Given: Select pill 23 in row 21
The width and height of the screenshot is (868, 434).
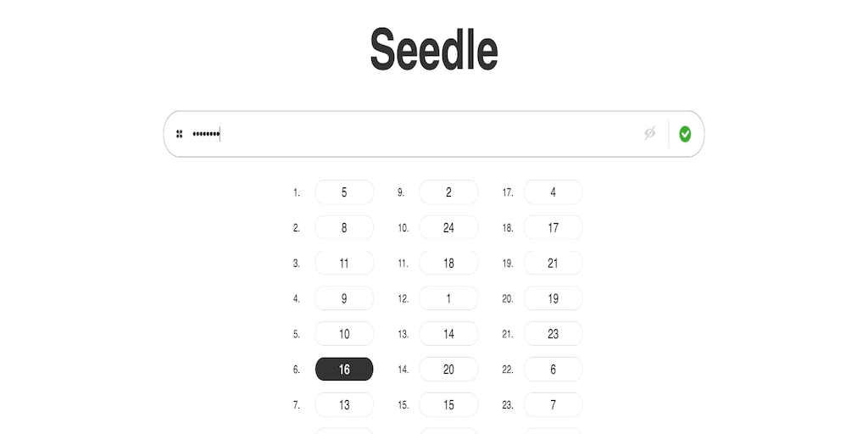Looking at the screenshot, I should point(553,334).
